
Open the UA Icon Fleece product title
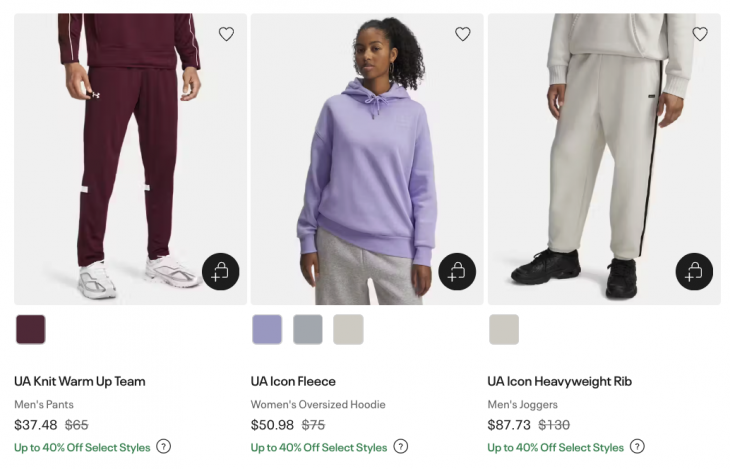(x=293, y=381)
